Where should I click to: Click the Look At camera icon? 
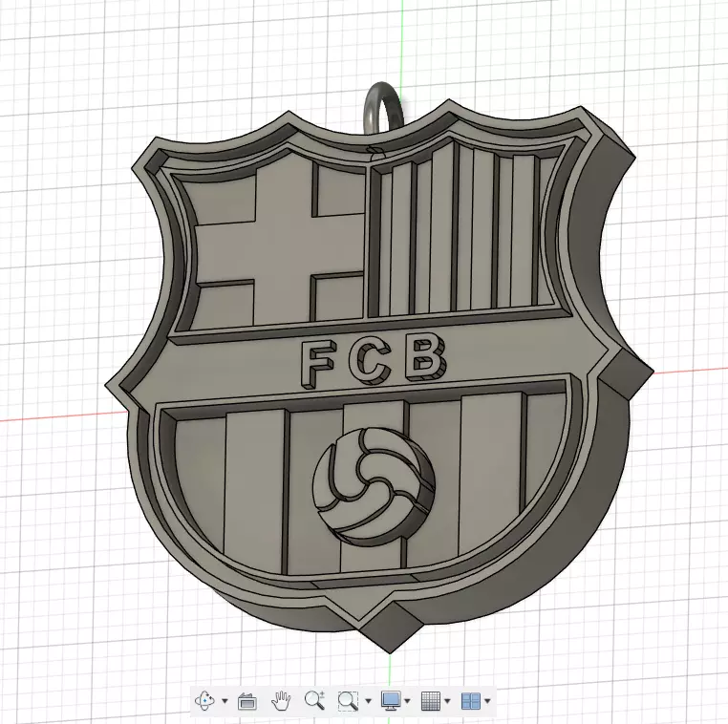pos(247,701)
